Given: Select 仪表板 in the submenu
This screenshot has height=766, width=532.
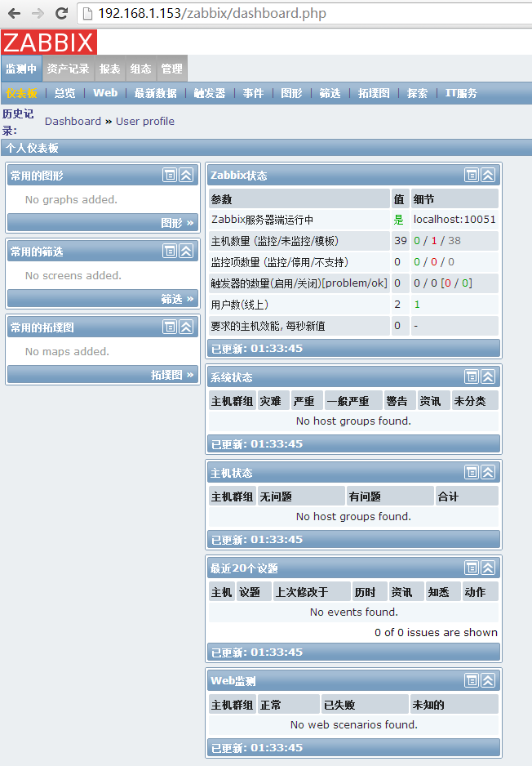Looking at the screenshot, I should (x=21, y=93).
